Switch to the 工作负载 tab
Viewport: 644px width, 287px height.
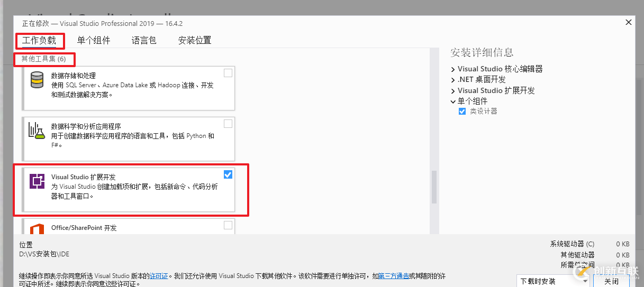point(39,40)
